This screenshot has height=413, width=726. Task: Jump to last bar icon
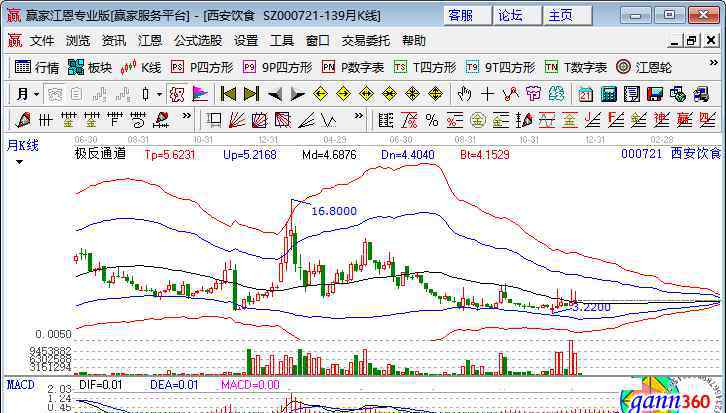(x=251, y=94)
